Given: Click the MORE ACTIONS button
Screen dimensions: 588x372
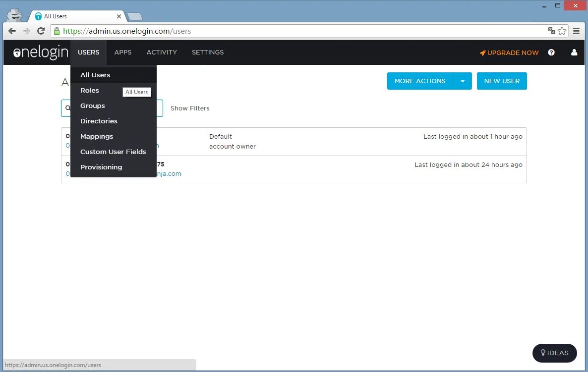Looking at the screenshot, I should pyautogui.click(x=420, y=81).
